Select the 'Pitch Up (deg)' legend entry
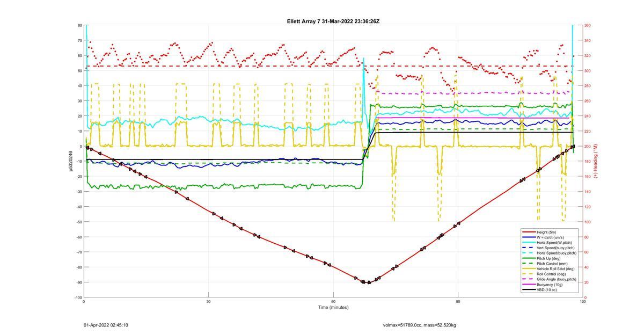Image resolution: width=644 pixels, height=334 pixels. [x=550, y=258]
